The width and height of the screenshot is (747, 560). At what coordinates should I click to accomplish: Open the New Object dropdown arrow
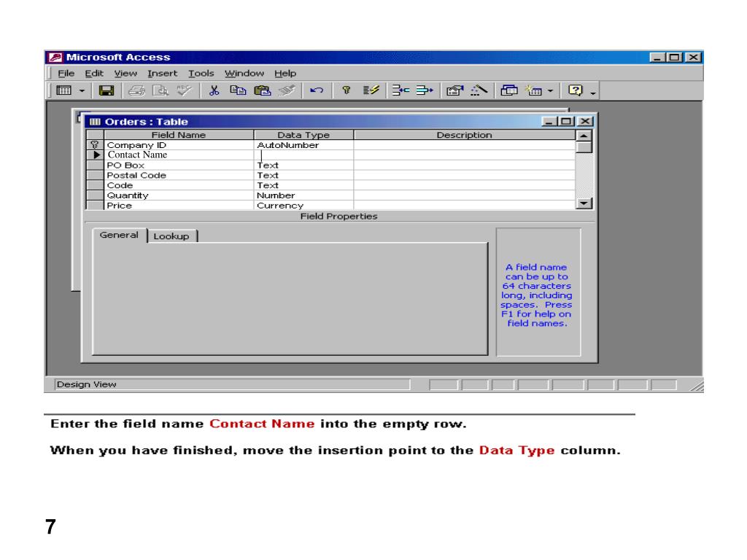click(x=550, y=90)
